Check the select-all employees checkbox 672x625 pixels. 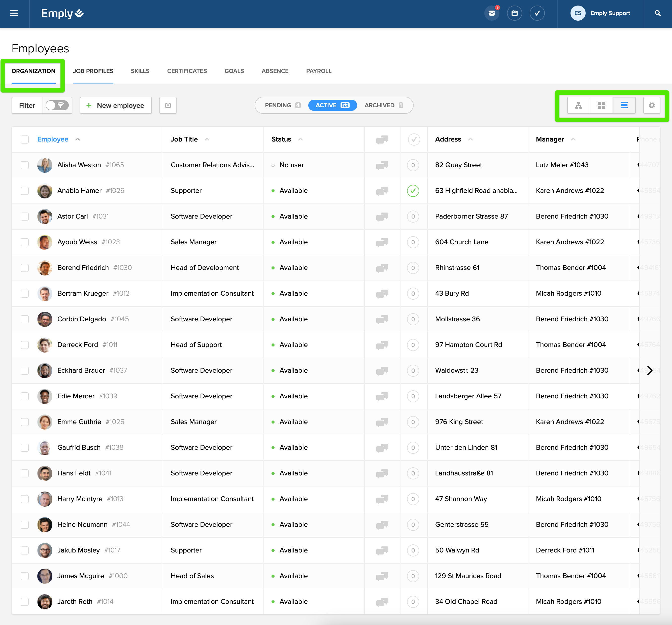25,139
